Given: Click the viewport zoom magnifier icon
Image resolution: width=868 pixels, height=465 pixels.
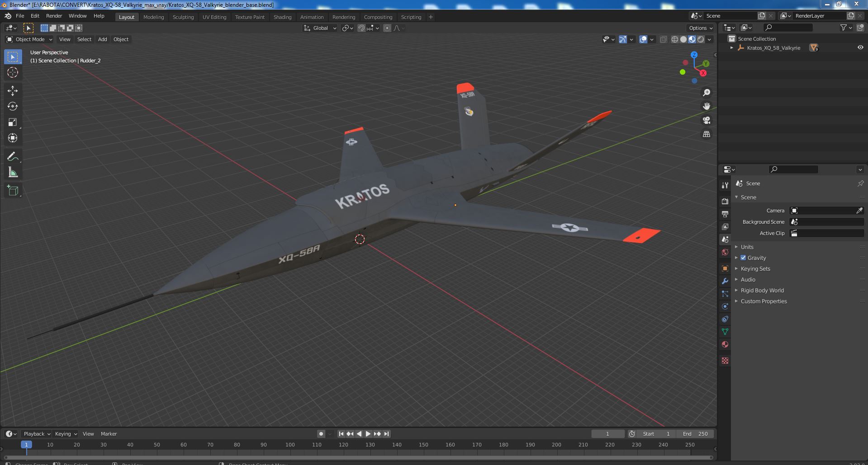Looking at the screenshot, I should 706,93.
